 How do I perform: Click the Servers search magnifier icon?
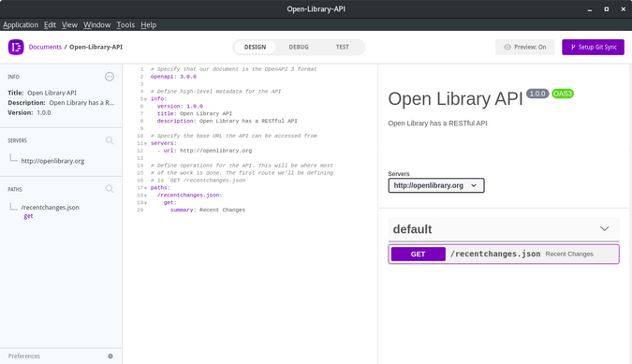point(110,140)
